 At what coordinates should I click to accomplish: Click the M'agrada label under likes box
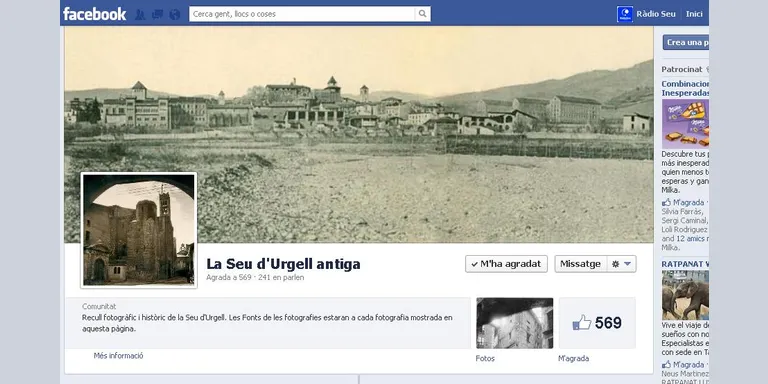click(x=574, y=359)
